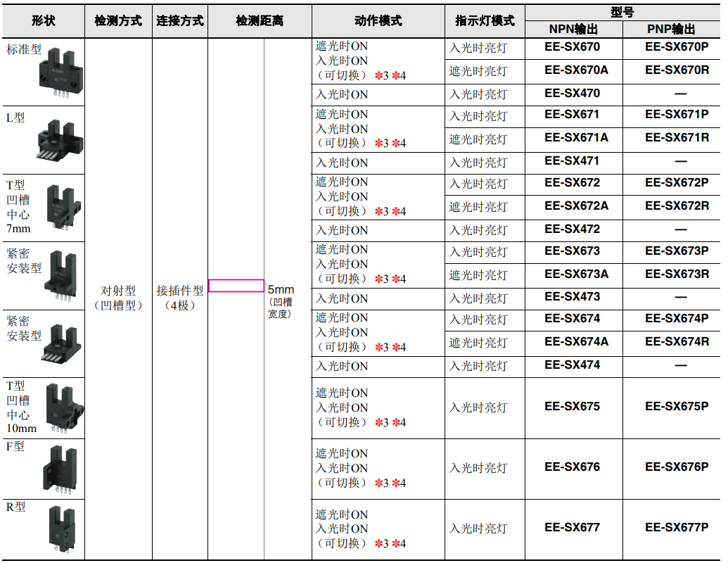Select the NPN model cell reading exactly EE-SX675

coord(572,407)
